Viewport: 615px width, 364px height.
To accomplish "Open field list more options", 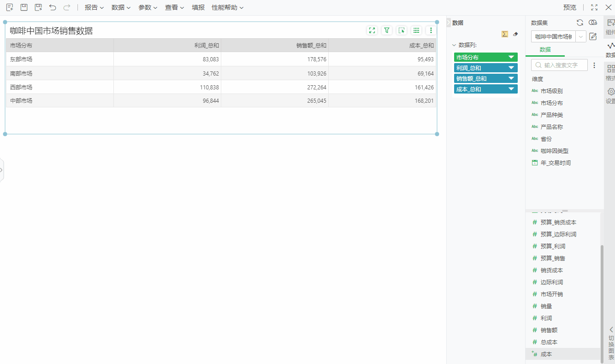I will 594,65.
